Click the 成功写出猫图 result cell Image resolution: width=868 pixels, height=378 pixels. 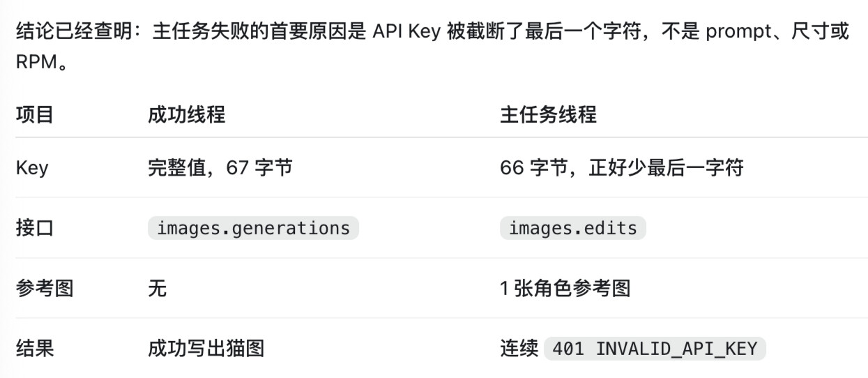(206, 348)
